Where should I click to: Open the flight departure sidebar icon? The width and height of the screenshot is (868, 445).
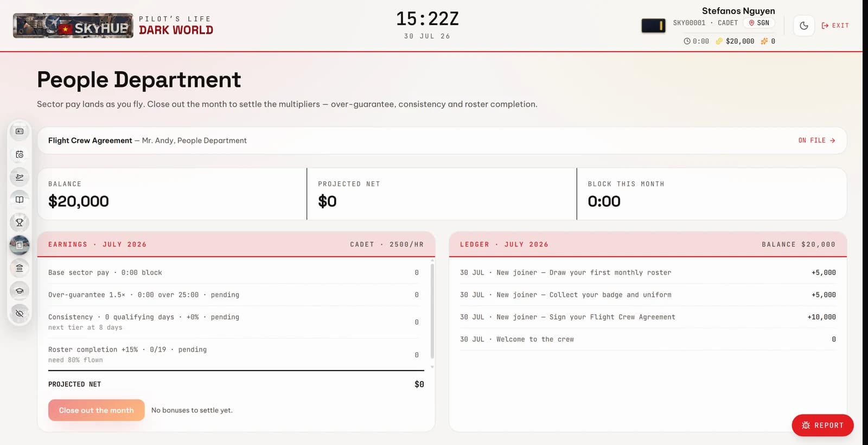tap(20, 177)
